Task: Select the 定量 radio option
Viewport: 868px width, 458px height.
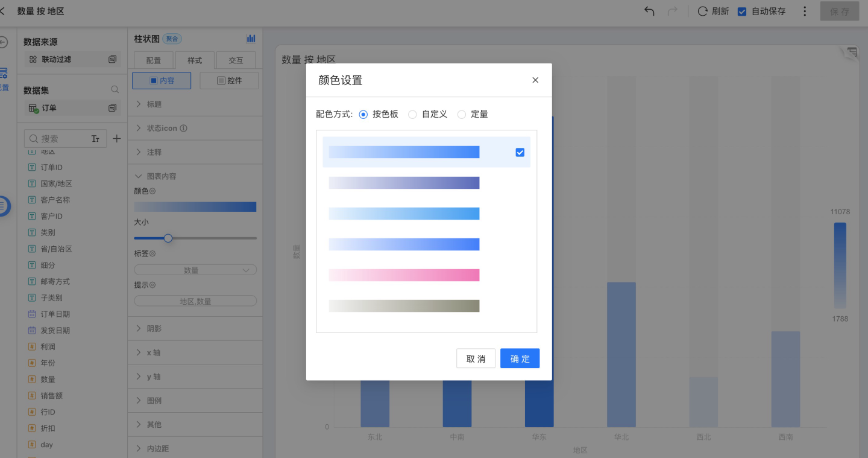Action: click(462, 115)
